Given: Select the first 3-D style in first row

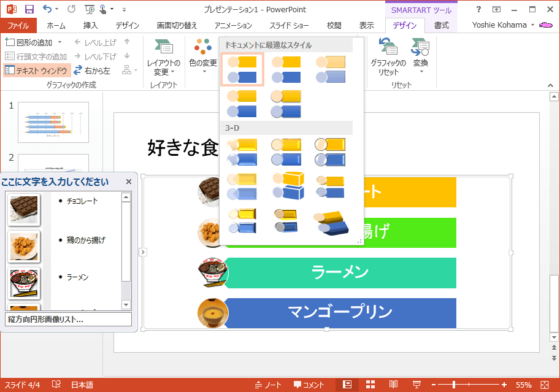Looking at the screenshot, I should pyautogui.click(x=242, y=152).
